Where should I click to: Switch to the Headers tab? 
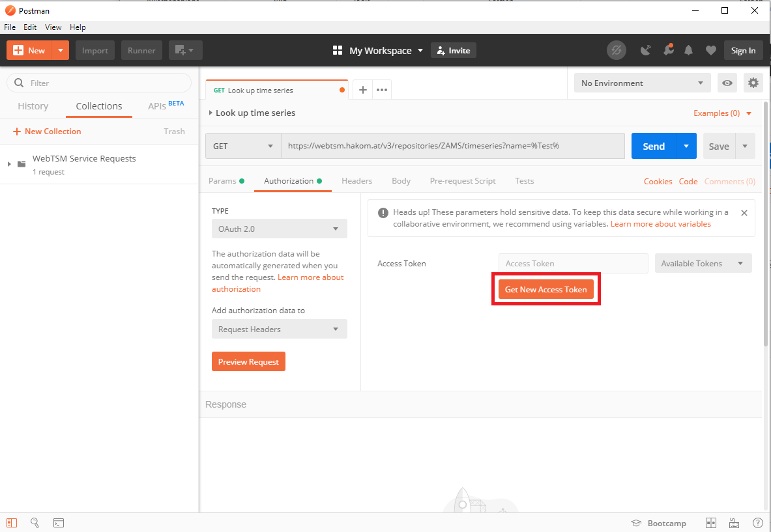(x=356, y=181)
